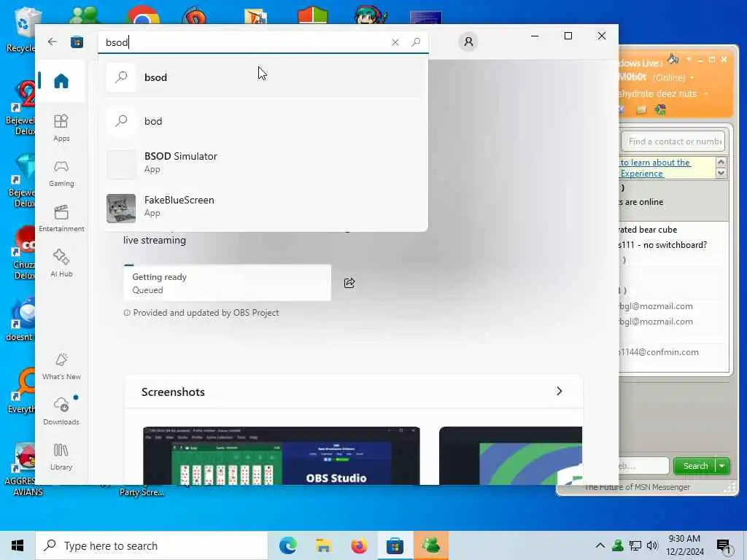Image resolution: width=747 pixels, height=560 pixels.
Task: Open the Apps section in Store sidebar
Action: click(61, 128)
